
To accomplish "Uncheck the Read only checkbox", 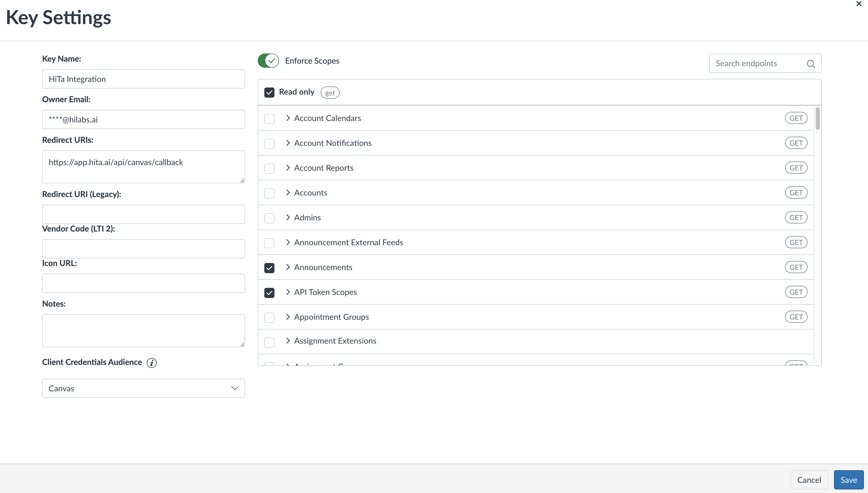I will tap(269, 92).
